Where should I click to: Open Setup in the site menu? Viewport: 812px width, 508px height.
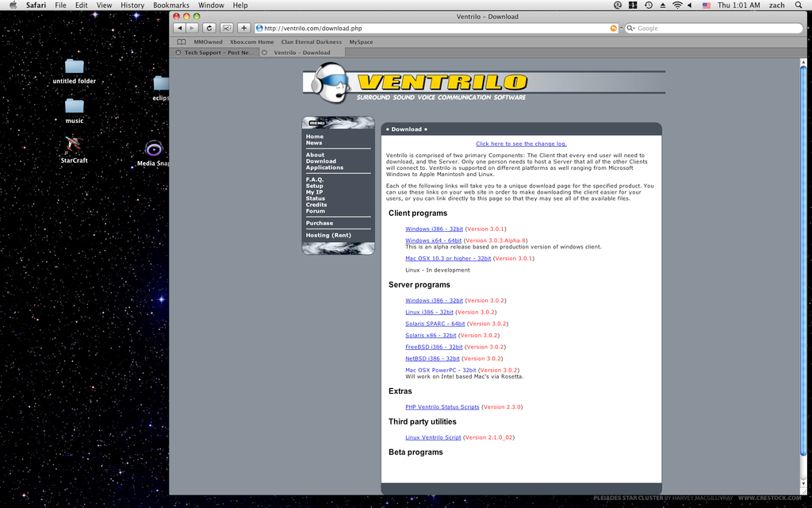314,186
